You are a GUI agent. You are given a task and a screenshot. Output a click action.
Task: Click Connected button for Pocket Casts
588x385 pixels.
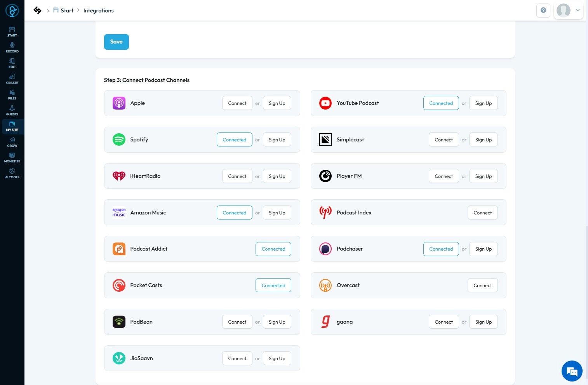coord(273,285)
